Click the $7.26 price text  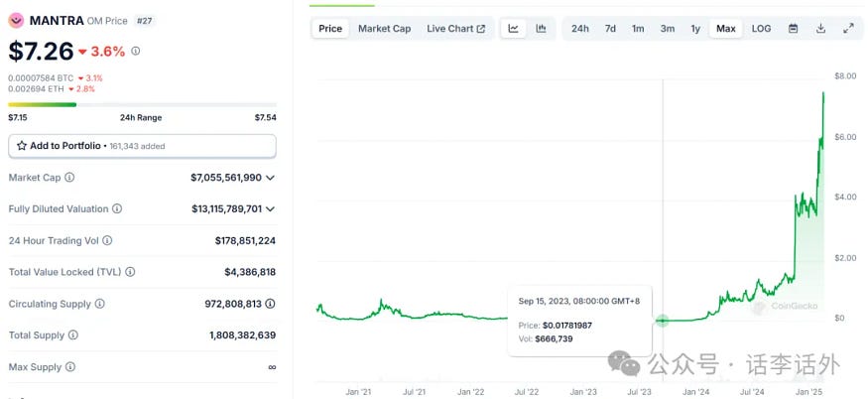[41, 52]
